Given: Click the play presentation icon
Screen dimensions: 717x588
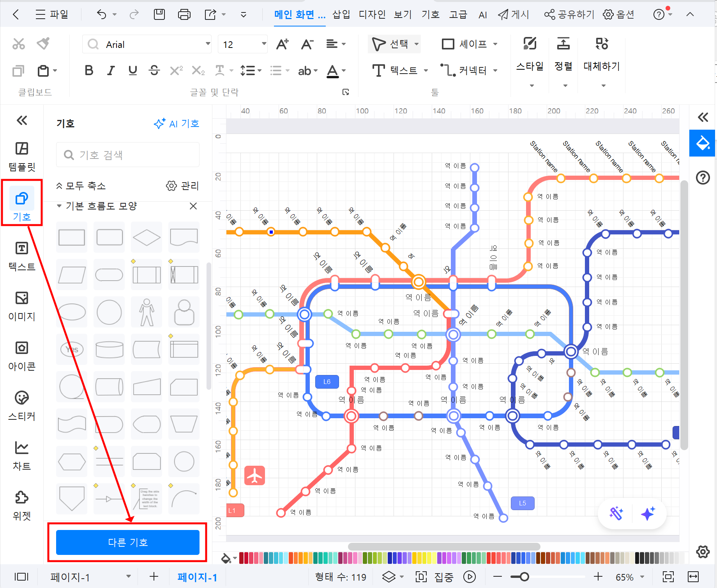Looking at the screenshot, I should click(x=470, y=577).
